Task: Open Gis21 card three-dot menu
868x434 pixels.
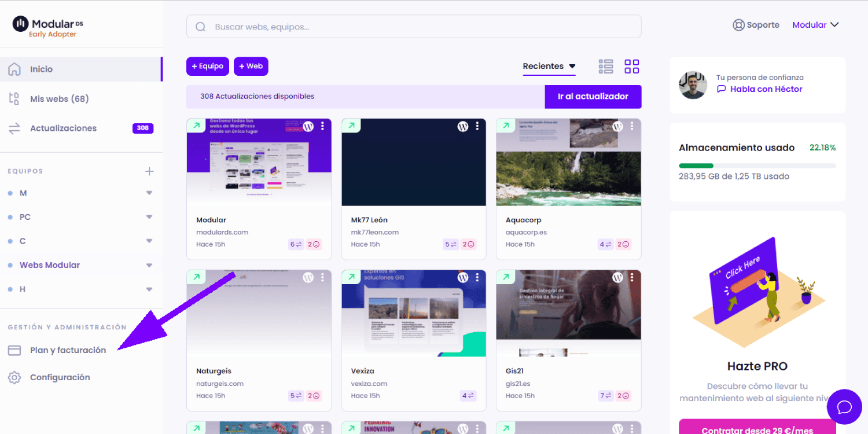Action: click(632, 277)
